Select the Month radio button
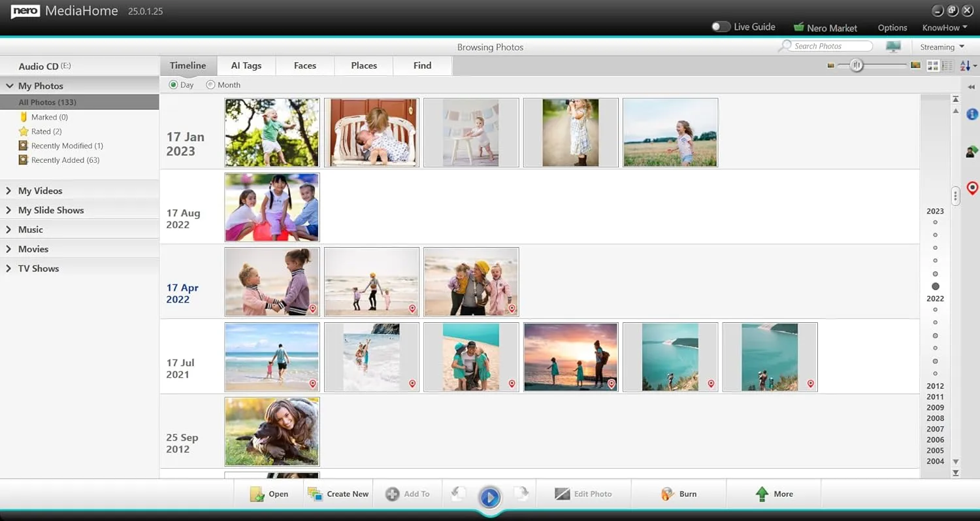This screenshot has height=521, width=980. pyautogui.click(x=210, y=85)
